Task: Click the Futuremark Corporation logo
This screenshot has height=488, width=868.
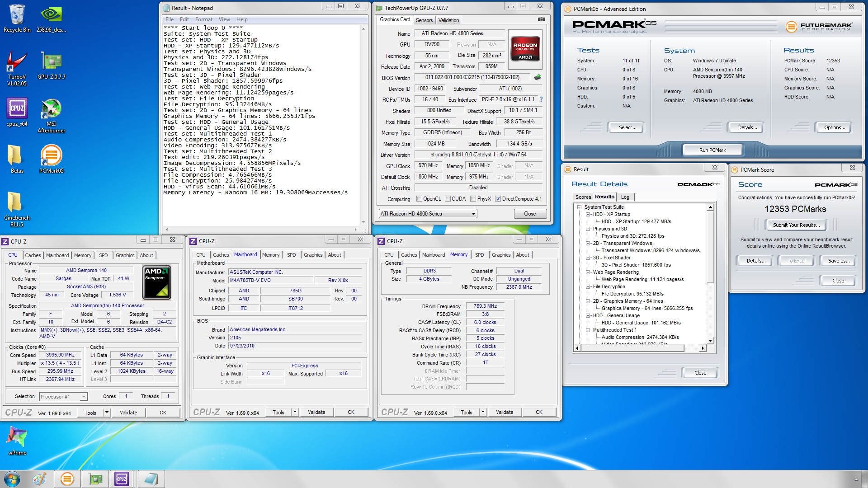Action: [819, 27]
